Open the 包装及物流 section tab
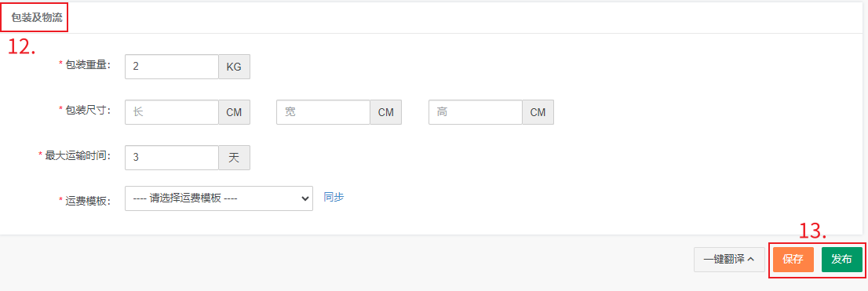This screenshot has width=868, height=291. pos(37,18)
